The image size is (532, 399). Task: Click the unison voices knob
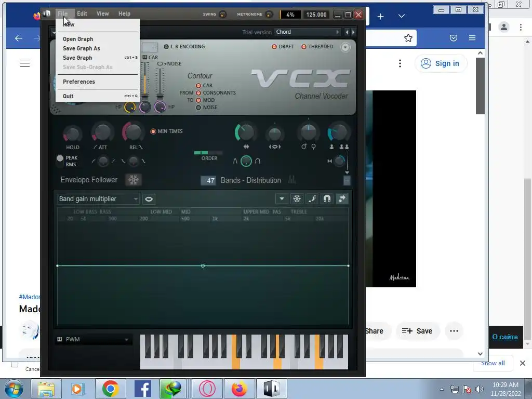coord(338,133)
